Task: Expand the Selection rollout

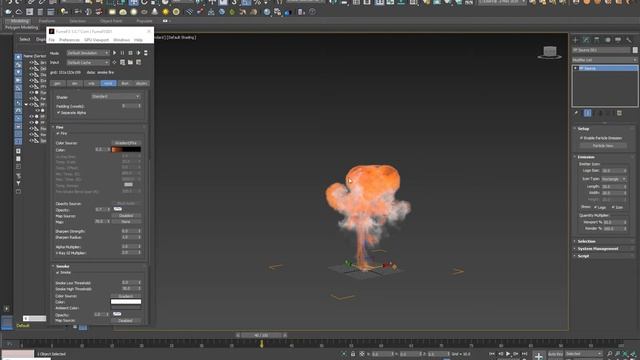Action: 586,241
